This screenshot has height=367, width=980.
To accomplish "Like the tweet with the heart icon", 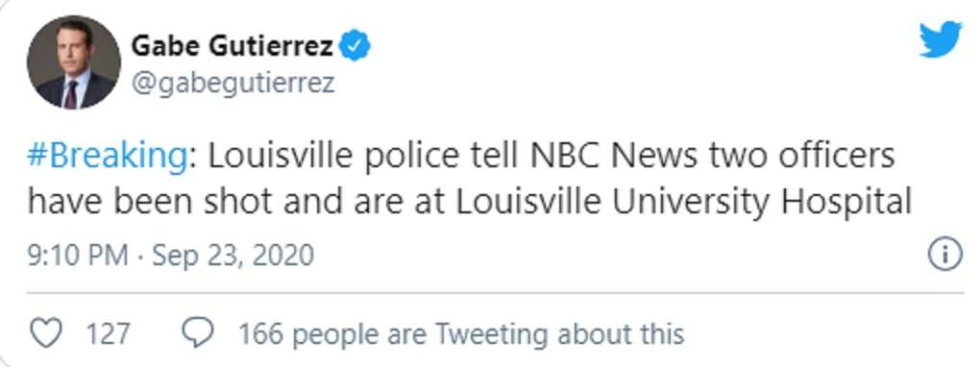I will (x=46, y=332).
